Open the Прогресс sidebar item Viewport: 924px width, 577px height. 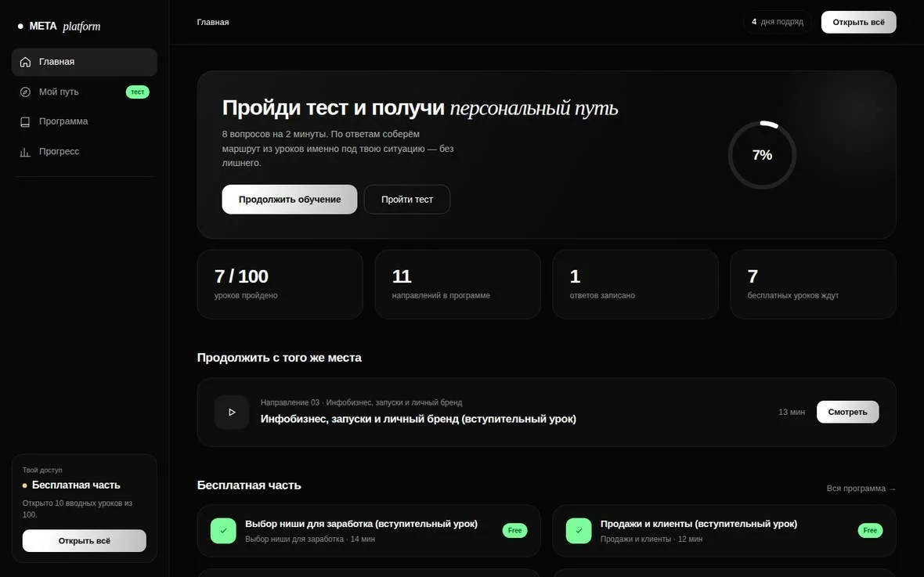(x=85, y=151)
